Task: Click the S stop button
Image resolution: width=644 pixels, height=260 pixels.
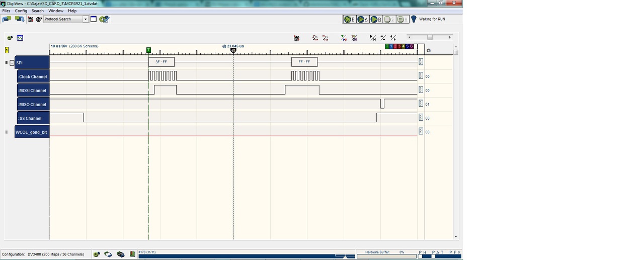Action: click(389, 19)
